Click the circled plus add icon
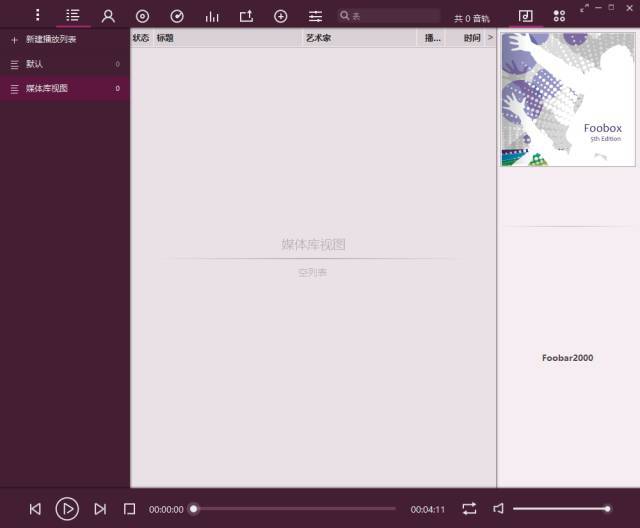640x528 pixels. pos(280,16)
